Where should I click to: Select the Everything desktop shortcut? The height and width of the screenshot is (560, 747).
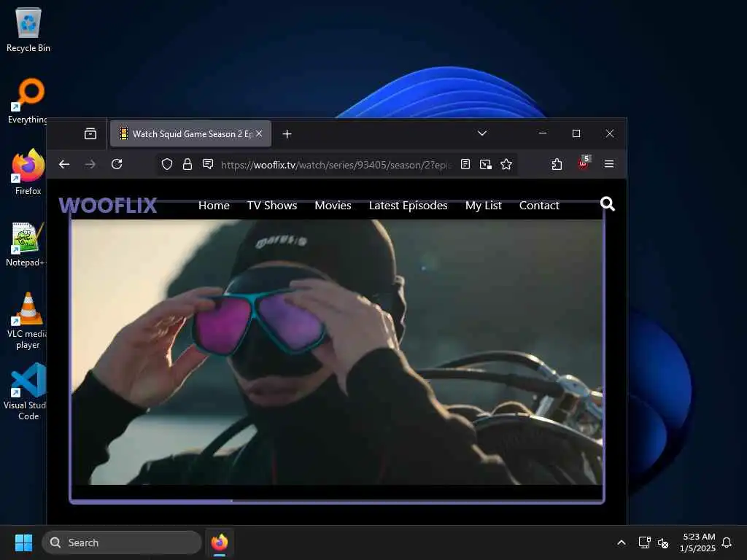pyautogui.click(x=28, y=101)
